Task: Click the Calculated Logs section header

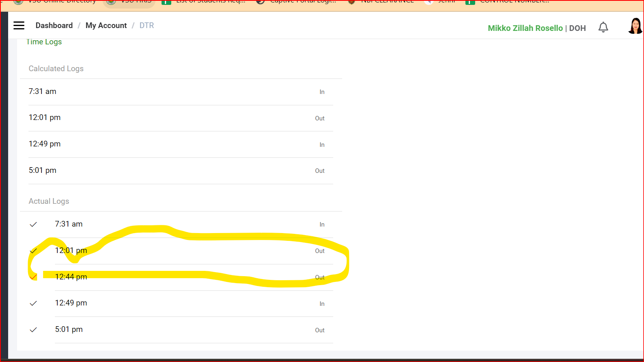Action: 56,69
